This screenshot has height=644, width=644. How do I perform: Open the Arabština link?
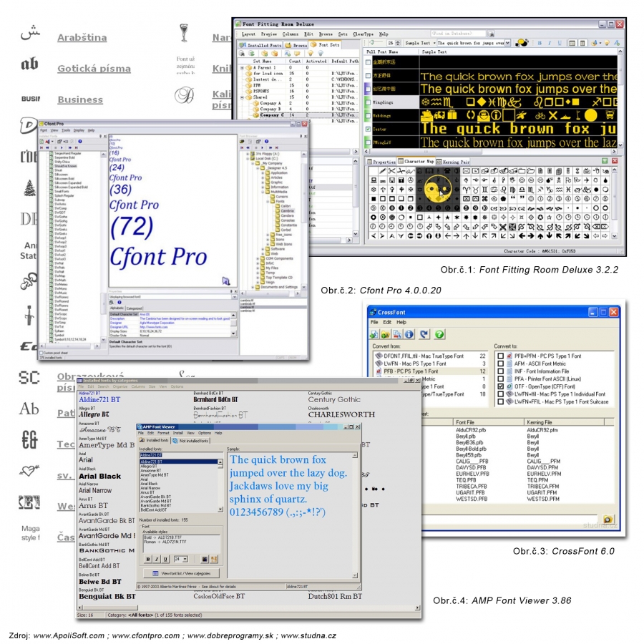[x=82, y=37]
